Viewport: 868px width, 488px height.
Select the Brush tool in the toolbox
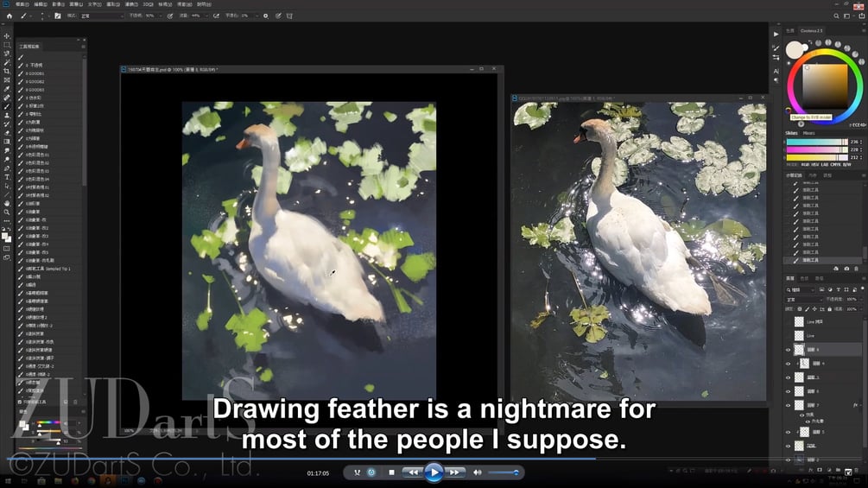tap(7, 106)
